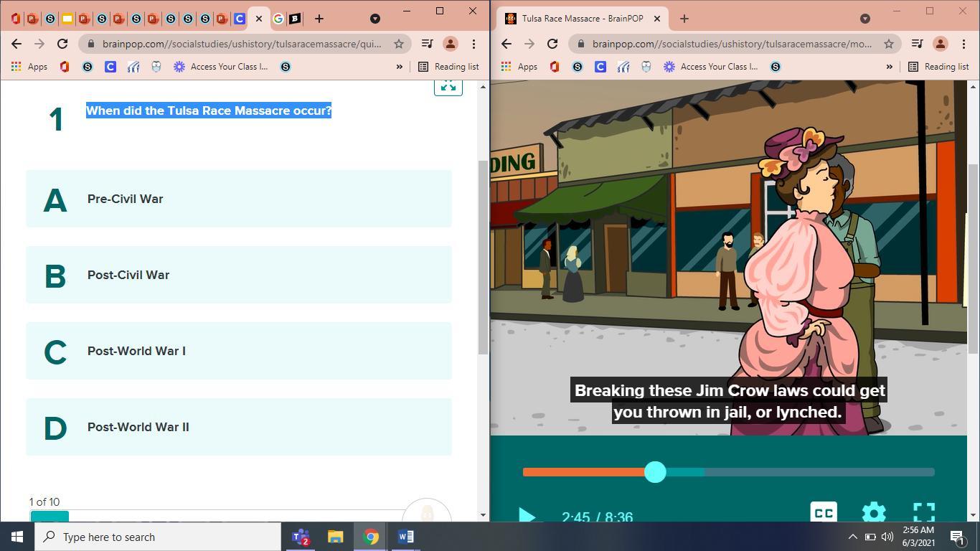Click the video progress slider knob
980x551 pixels.
click(655, 472)
